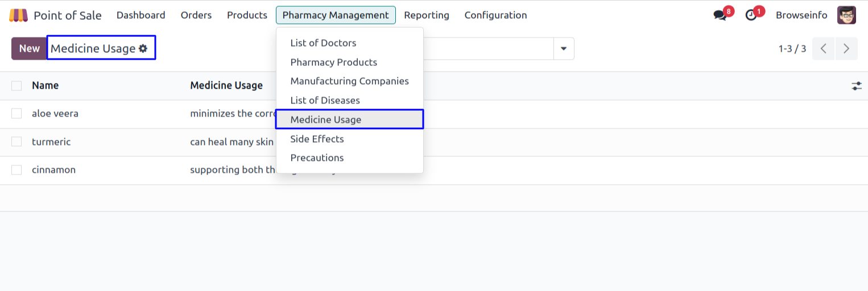Go to the next page arrow
868x291 pixels.
[846, 49]
